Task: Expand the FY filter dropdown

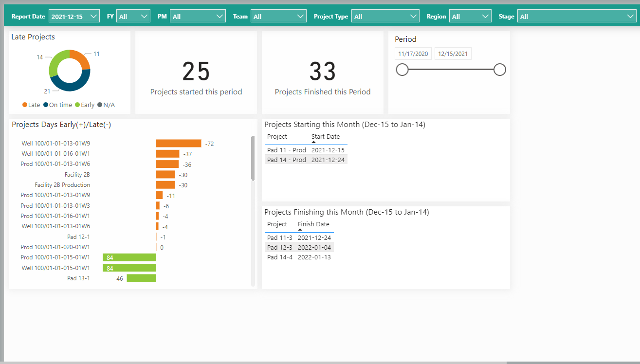Action: (133, 17)
